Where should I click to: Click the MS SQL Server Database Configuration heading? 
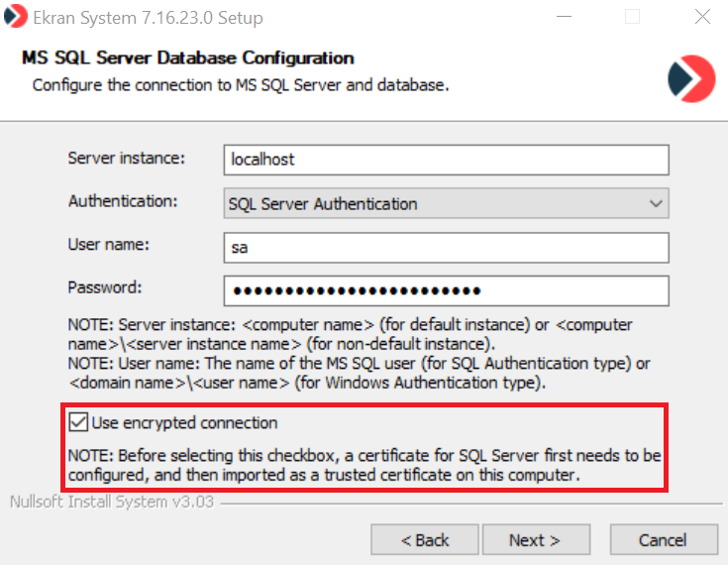(187, 58)
